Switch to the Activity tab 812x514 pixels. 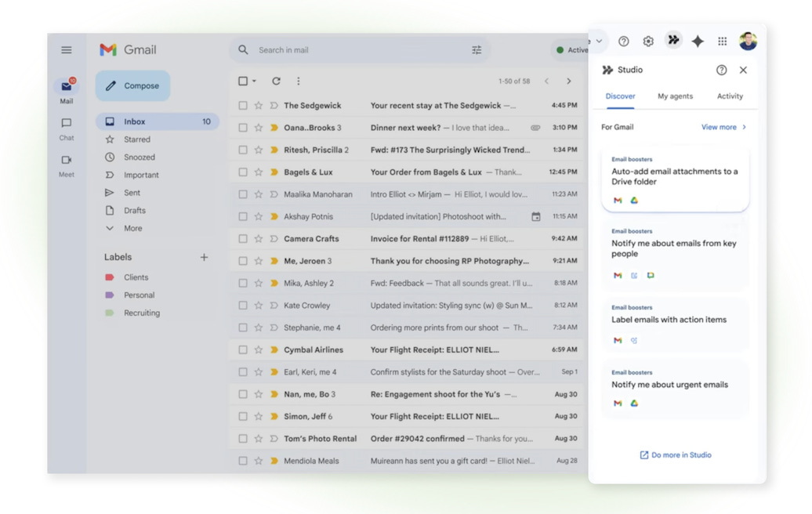(x=730, y=96)
